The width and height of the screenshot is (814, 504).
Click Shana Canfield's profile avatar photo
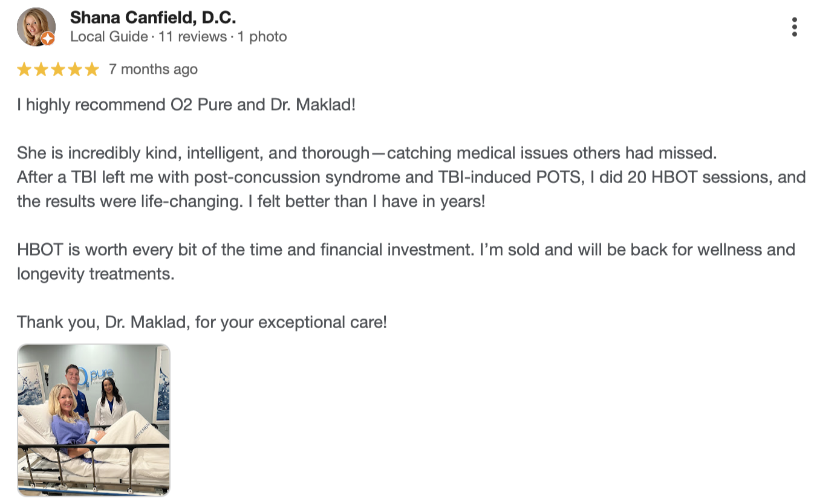[x=36, y=27]
